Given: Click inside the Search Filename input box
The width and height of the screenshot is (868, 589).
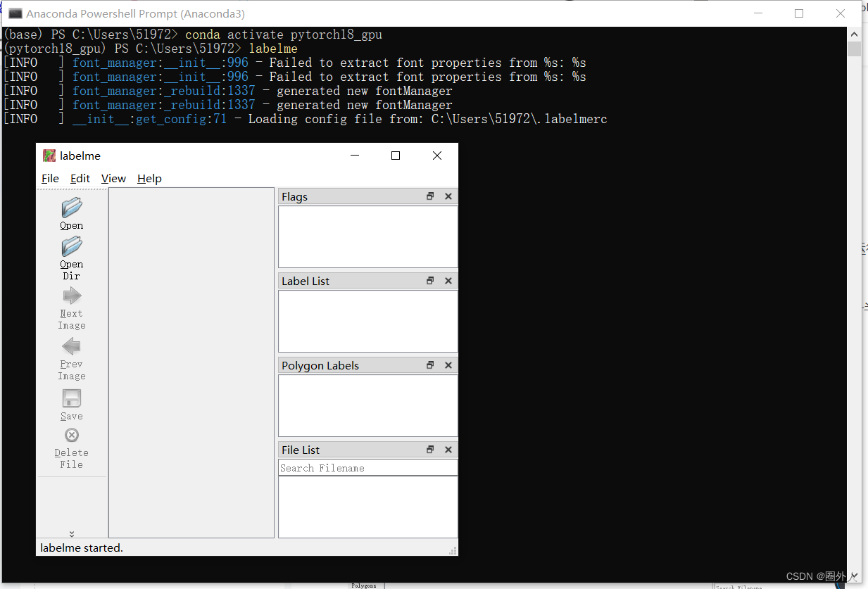Looking at the screenshot, I should pos(367,467).
